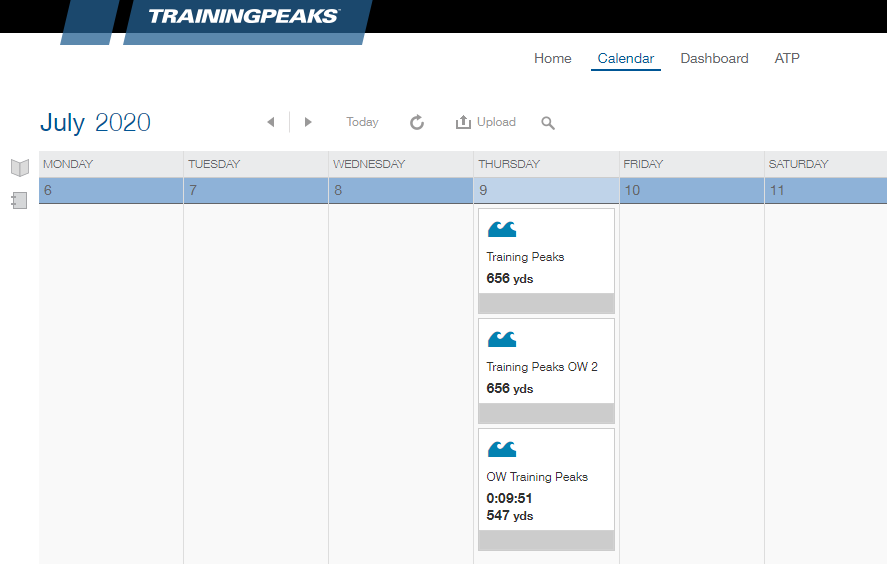Open the Training Peaks OW 2 workout
This screenshot has width=887, height=564.
(542, 367)
